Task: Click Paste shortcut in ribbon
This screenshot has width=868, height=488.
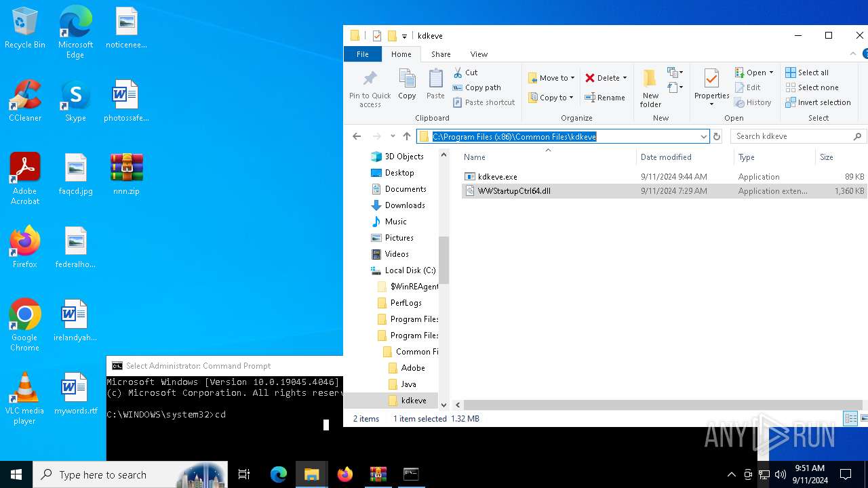Action: (x=484, y=102)
